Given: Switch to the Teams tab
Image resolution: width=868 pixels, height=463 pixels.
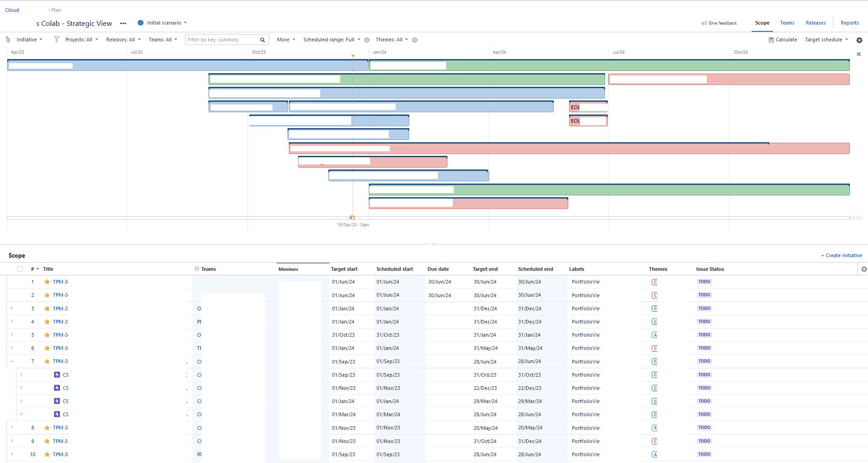Looking at the screenshot, I should (x=787, y=23).
